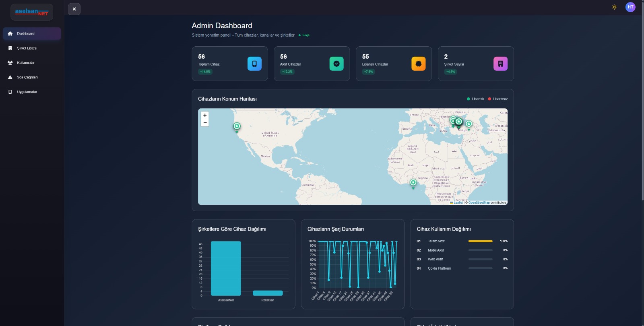
Task: Zoom out on the map
Action: pyautogui.click(x=205, y=123)
